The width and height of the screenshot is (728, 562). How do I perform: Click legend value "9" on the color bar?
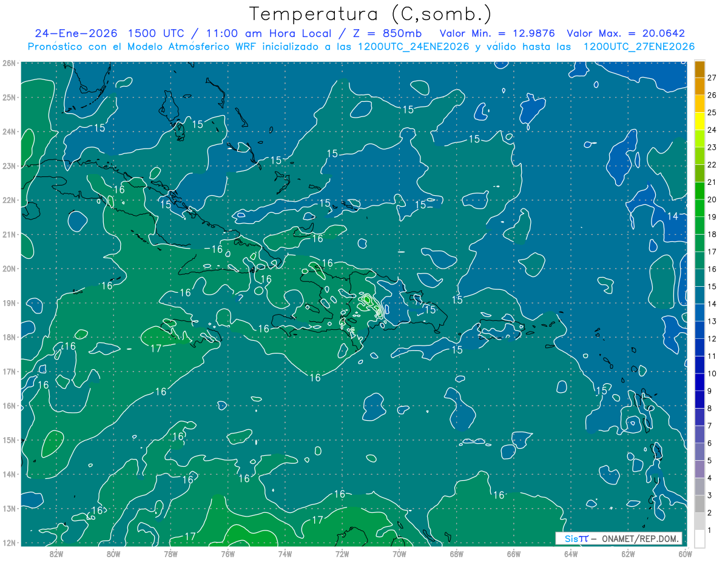click(710, 391)
